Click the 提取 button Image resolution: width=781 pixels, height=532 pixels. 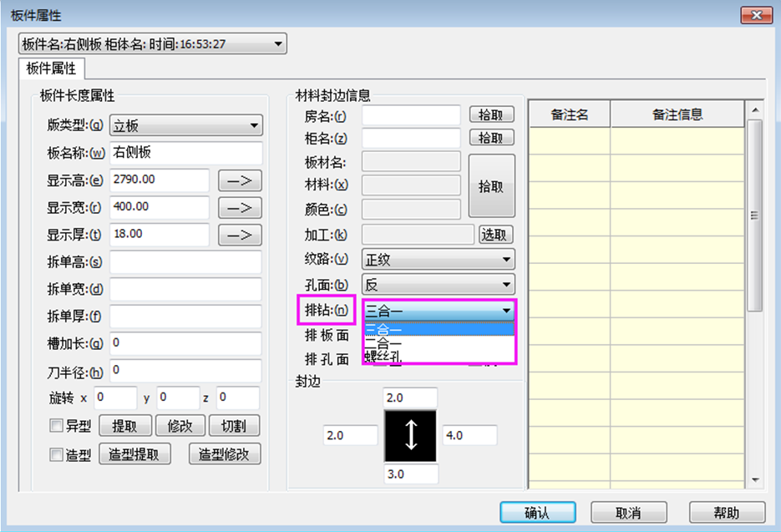pyautogui.click(x=125, y=426)
